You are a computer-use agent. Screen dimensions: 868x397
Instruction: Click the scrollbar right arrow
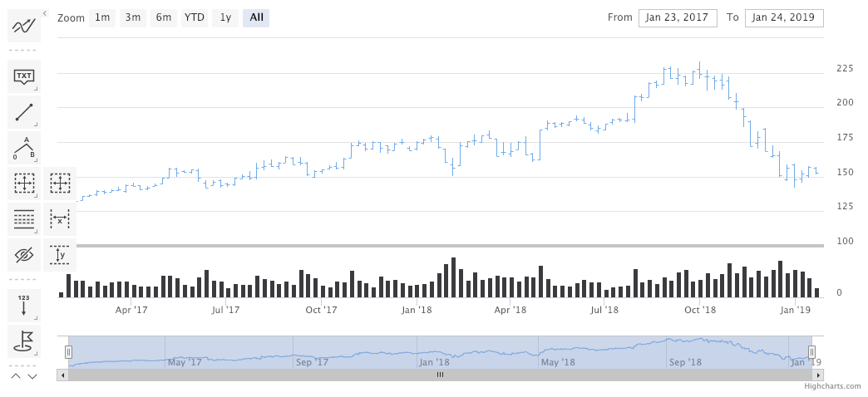point(818,375)
